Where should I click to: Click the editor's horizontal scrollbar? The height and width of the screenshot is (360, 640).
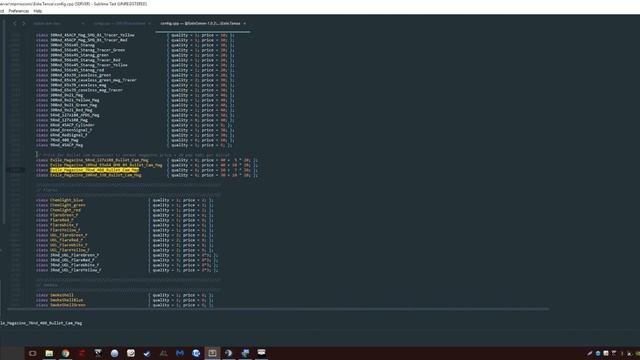point(278,309)
